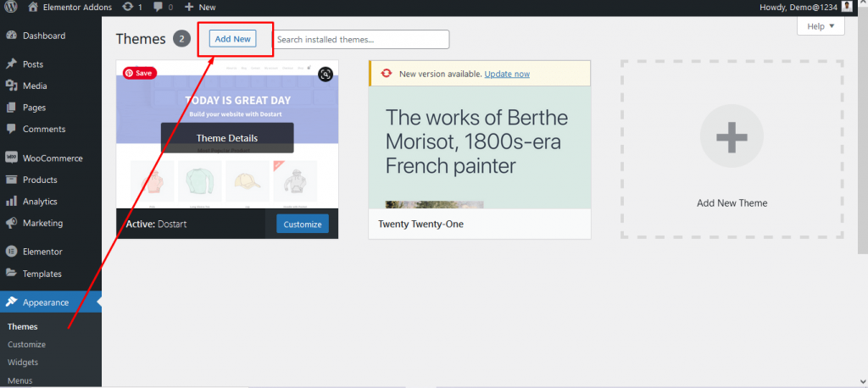Screen dimensions: 868x388
Task: Click the red update refresh icon
Action: tap(387, 74)
